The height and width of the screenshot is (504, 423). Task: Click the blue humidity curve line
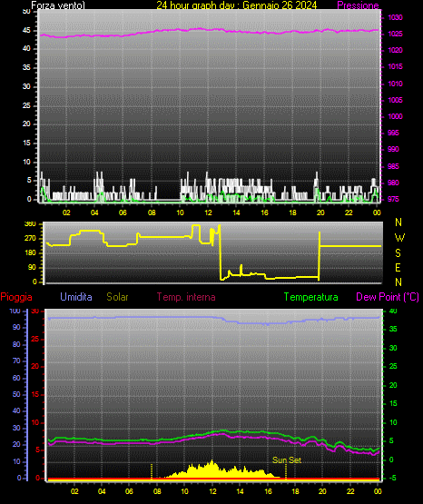(x=213, y=317)
